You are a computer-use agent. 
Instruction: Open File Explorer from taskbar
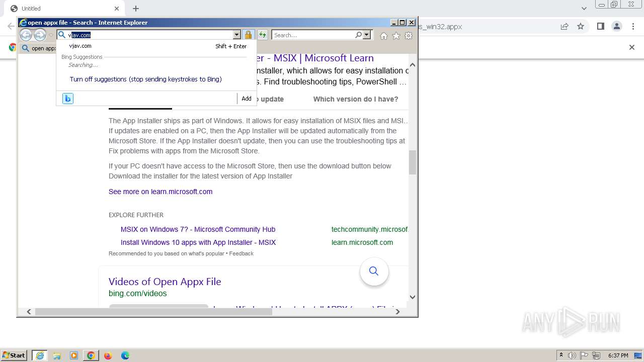(57, 355)
